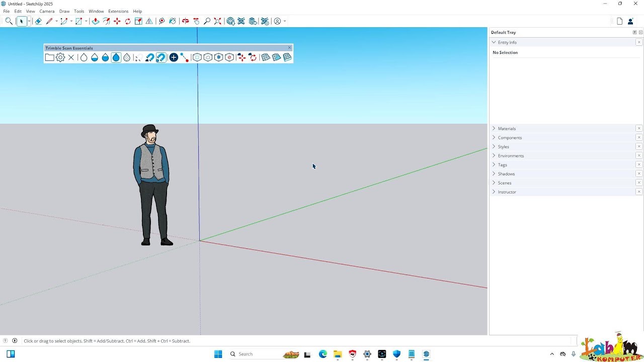Click the Windows taskbar Search box

point(264,354)
